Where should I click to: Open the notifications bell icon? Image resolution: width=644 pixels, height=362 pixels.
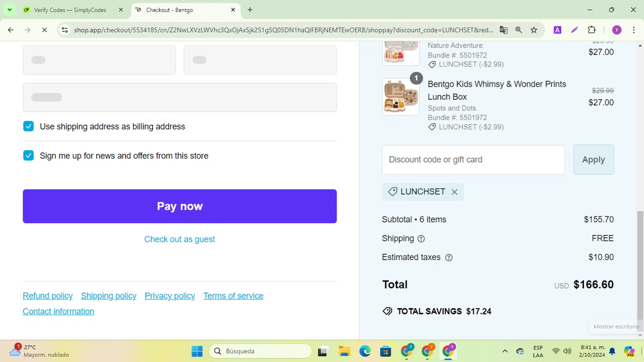click(612, 351)
